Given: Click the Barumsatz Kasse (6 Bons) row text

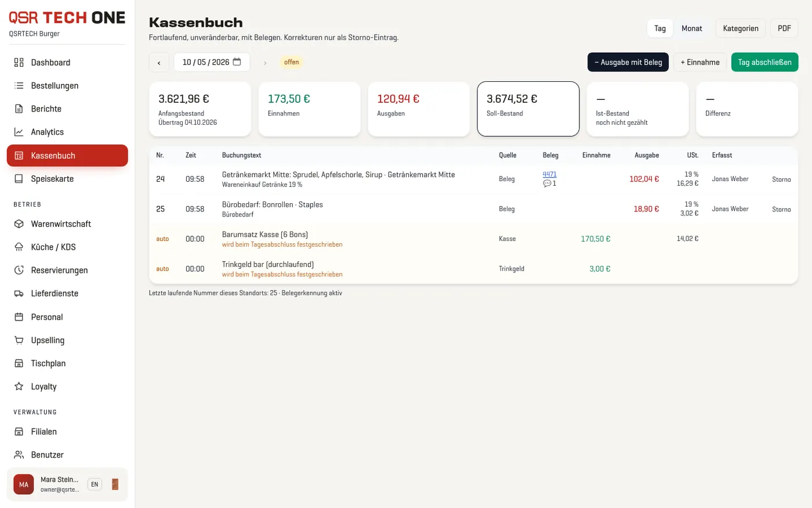Looking at the screenshot, I should (x=265, y=235).
